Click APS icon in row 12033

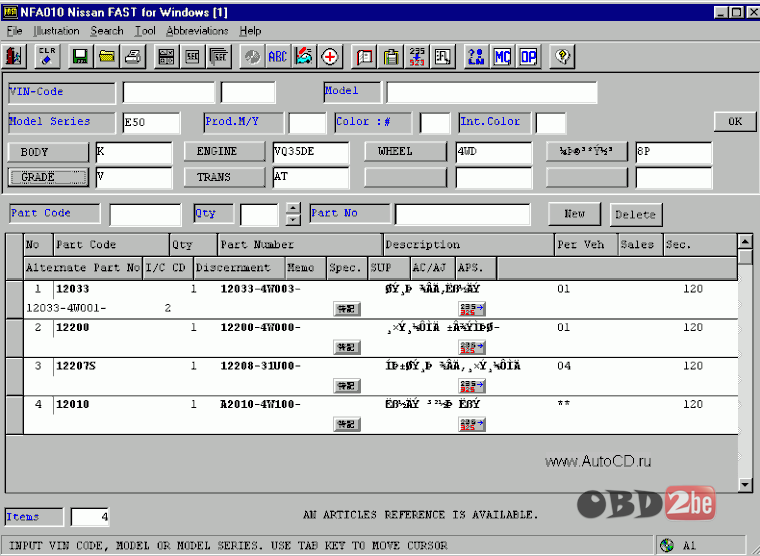point(472,308)
